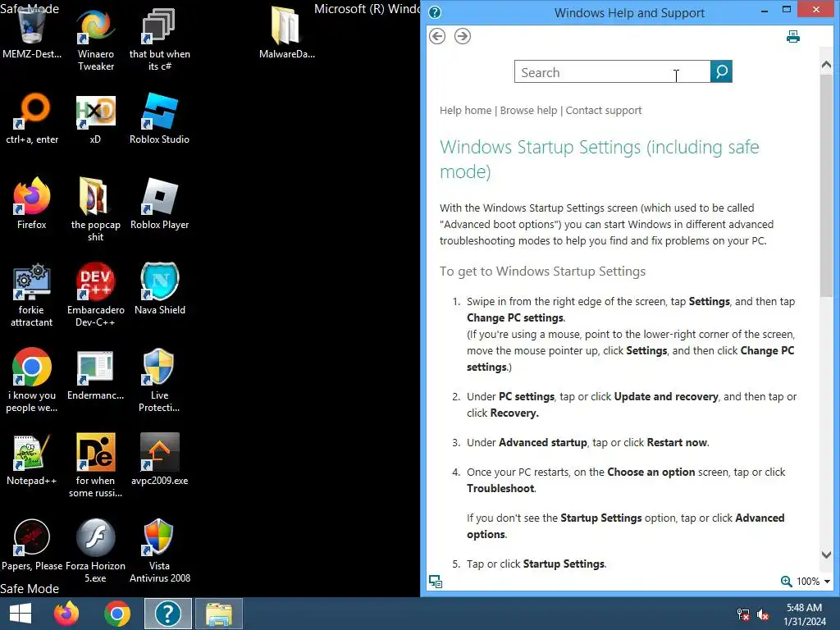Screen dimensions: 840x630
Task: Click the bold 'Update and recovery' text
Action: coord(666,396)
